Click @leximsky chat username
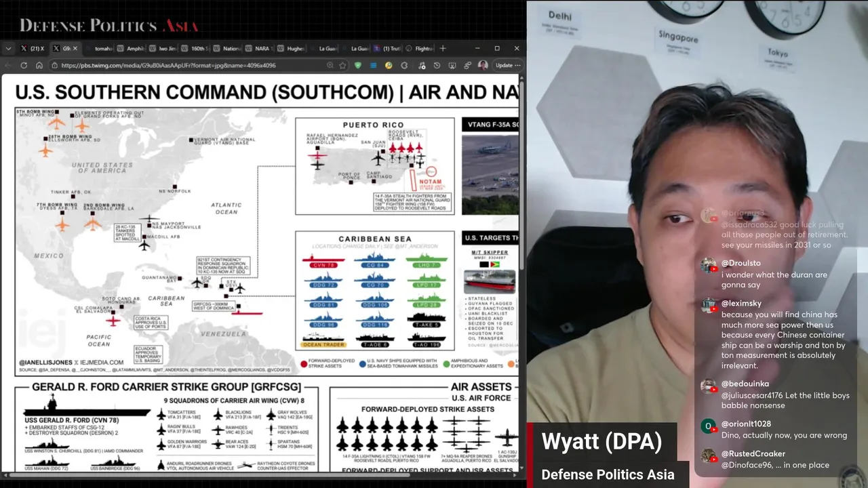The width and height of the screenshot is (868, 488). (741, 303)
